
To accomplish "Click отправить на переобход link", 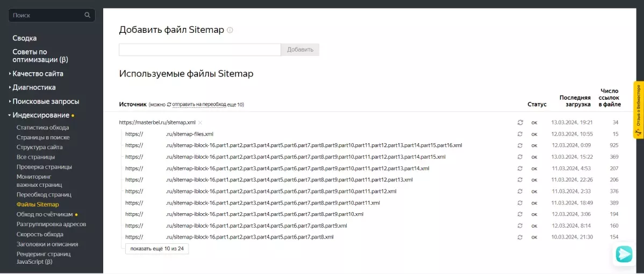I will pos(199,104).
